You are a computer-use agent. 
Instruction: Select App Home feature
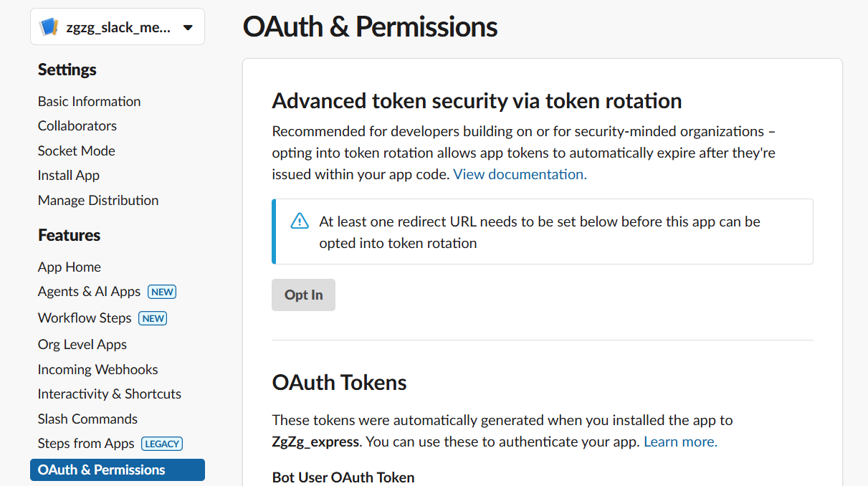[x=70, y=267]
